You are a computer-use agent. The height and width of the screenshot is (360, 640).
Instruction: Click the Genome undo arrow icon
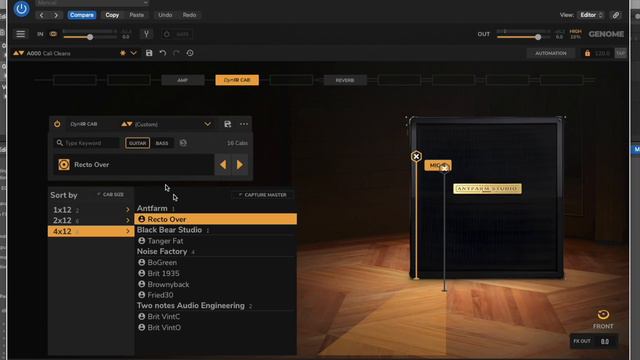tap(163, 53)
